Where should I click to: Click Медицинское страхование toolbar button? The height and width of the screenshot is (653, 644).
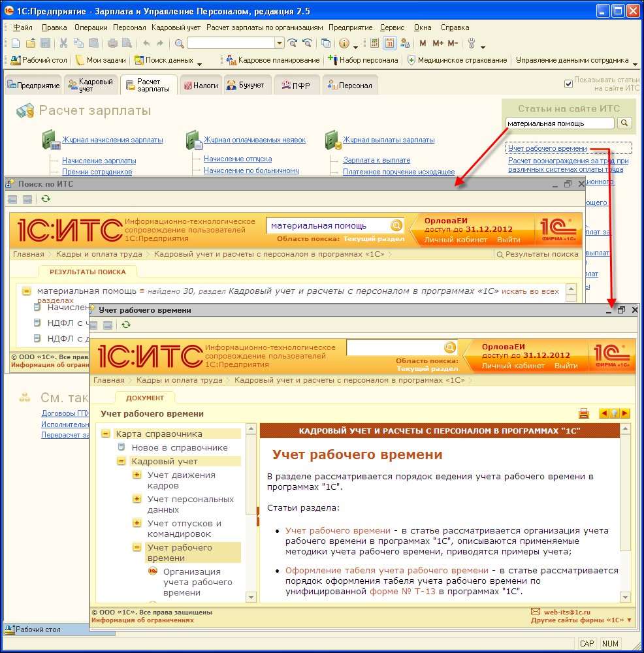pos(457,60)
